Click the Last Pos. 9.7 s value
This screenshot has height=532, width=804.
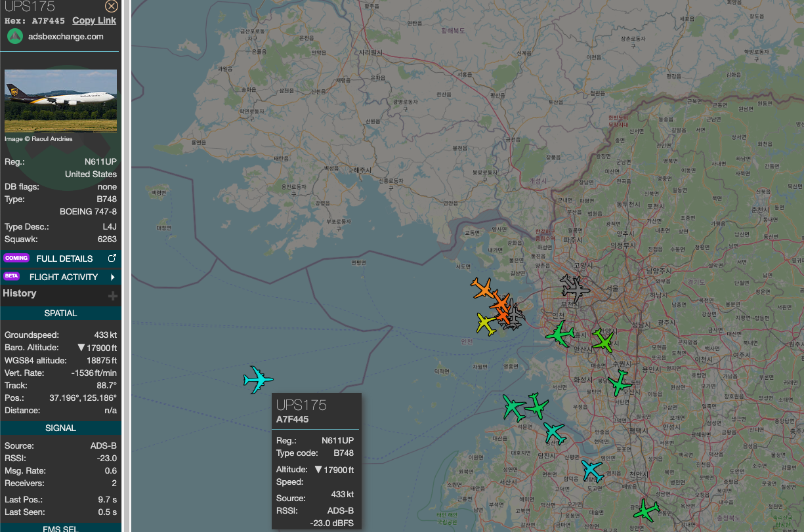[107, 499]
